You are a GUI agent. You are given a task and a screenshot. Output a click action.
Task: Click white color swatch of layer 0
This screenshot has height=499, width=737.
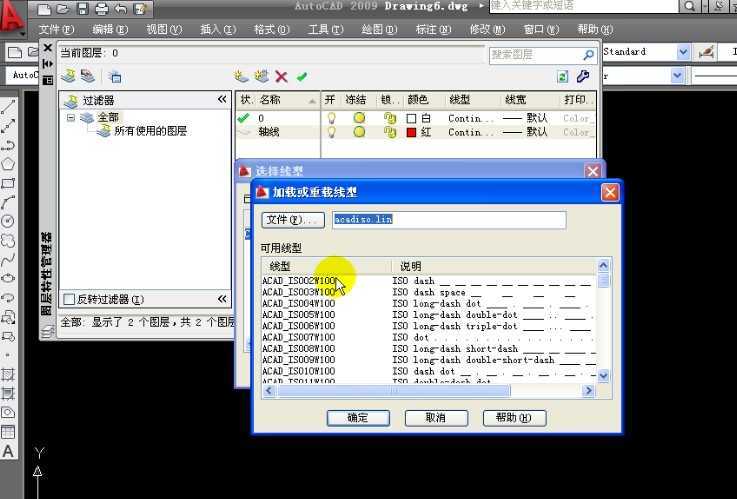tap(411, 118)
